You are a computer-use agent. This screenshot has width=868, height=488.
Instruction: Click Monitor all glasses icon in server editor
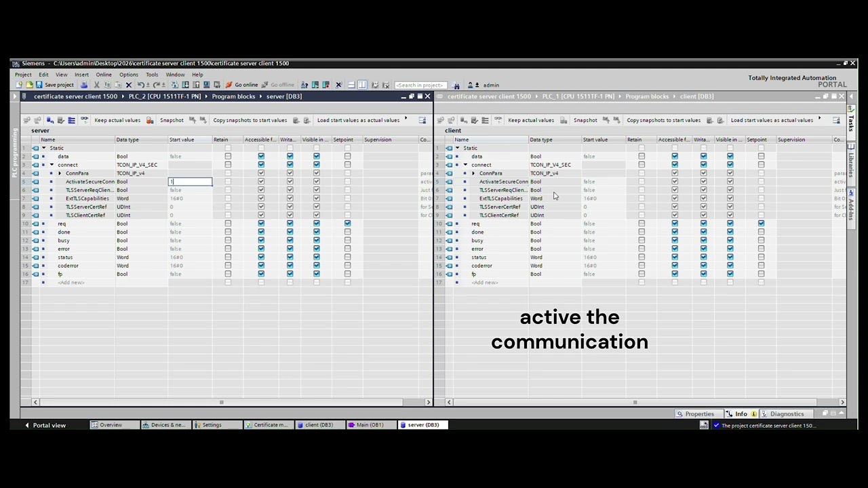pyautogui.click(x=84, y=120)
